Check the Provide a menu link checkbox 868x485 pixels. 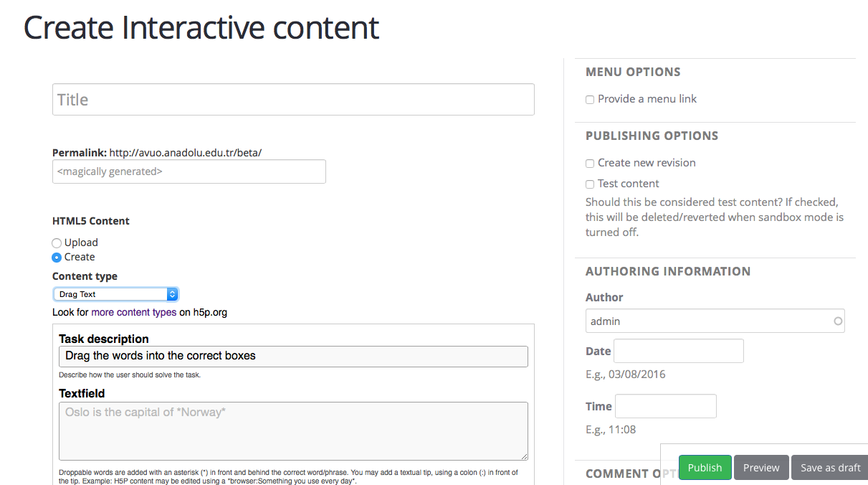590,100
